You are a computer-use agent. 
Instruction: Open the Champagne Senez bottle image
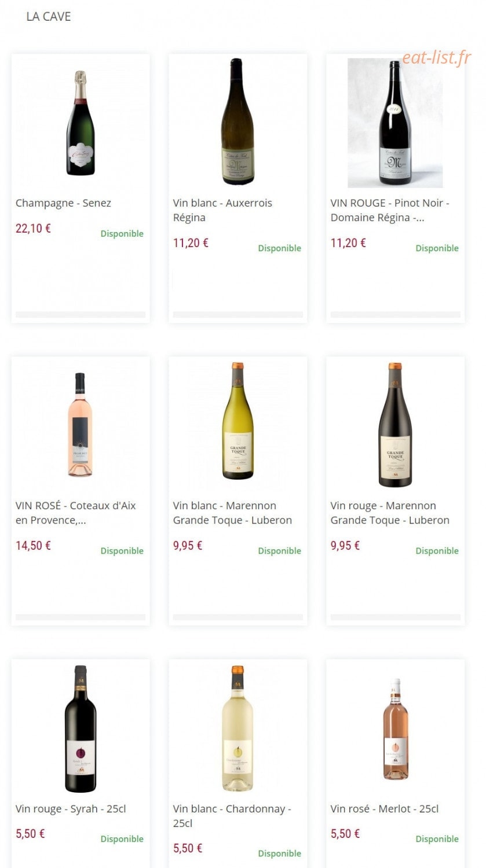pos(81,123)
